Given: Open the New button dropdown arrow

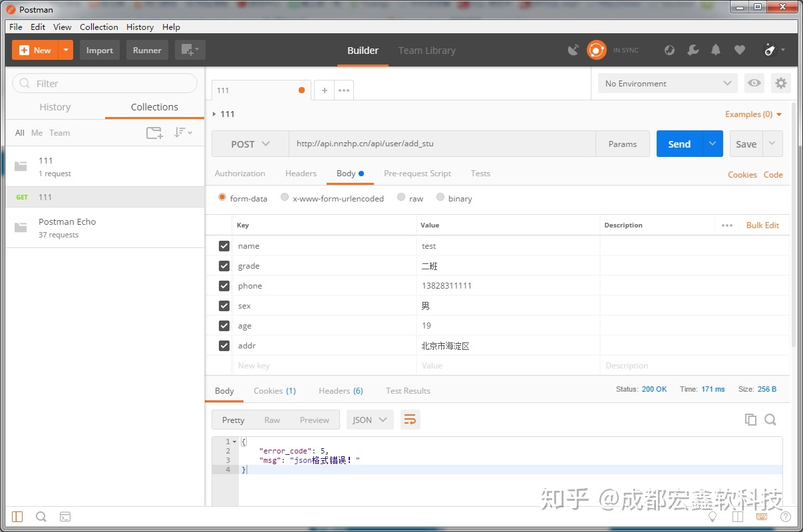Looking at the screenshot, I should pos(65,50).
